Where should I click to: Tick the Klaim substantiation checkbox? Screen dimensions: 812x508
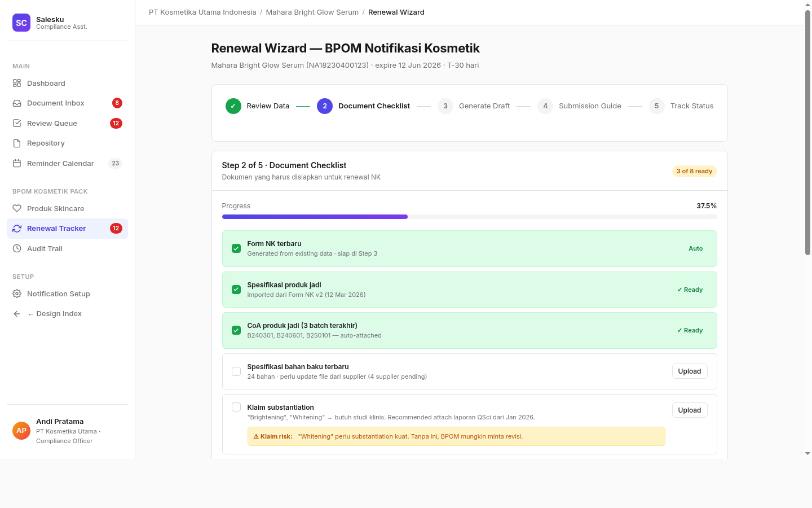tap(236, 407)
